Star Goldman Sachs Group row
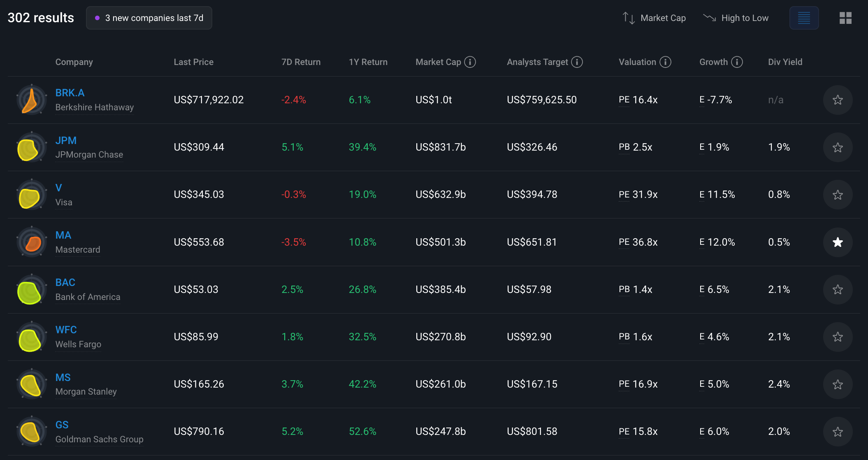 click(838, 432)
